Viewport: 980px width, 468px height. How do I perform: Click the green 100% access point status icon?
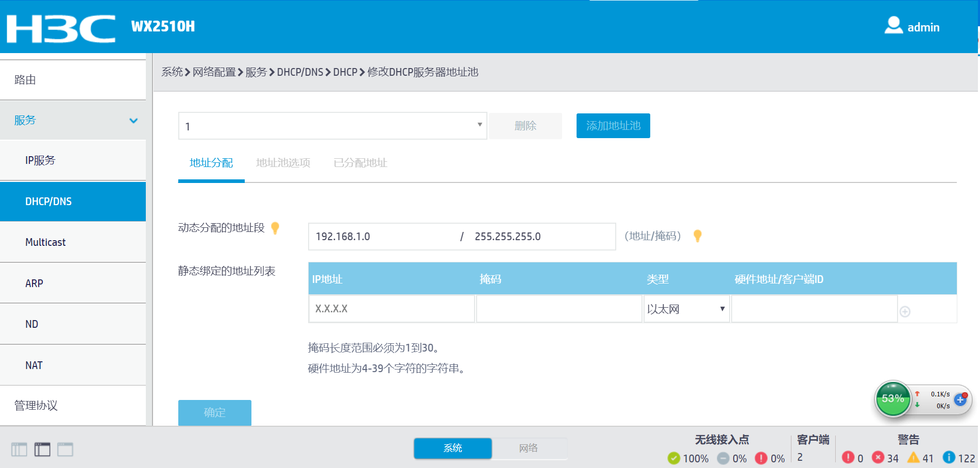pyautogui.click(x=673, y=458)
